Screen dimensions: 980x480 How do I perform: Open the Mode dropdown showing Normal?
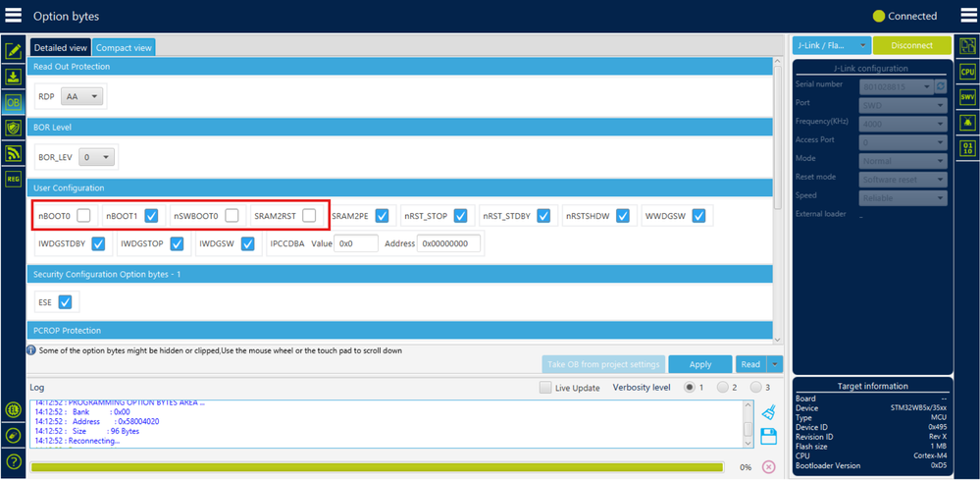click(x=903, y=161)
